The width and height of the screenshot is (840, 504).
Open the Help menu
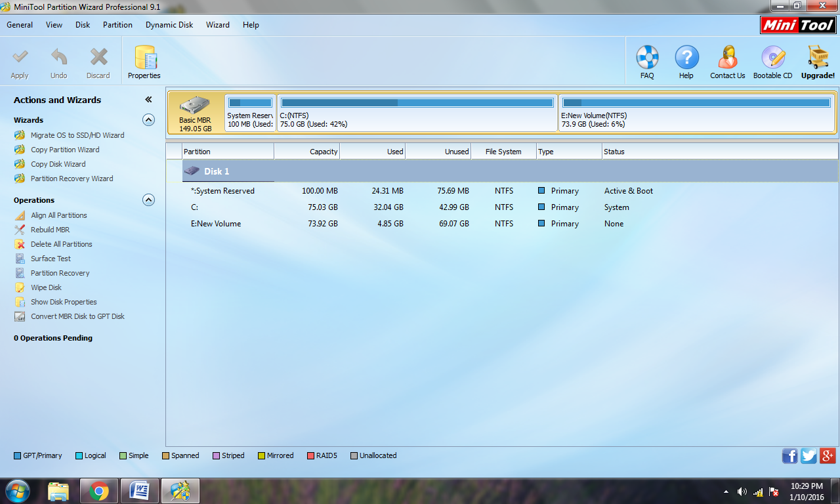pyautogui.click(x=251, y=25)
